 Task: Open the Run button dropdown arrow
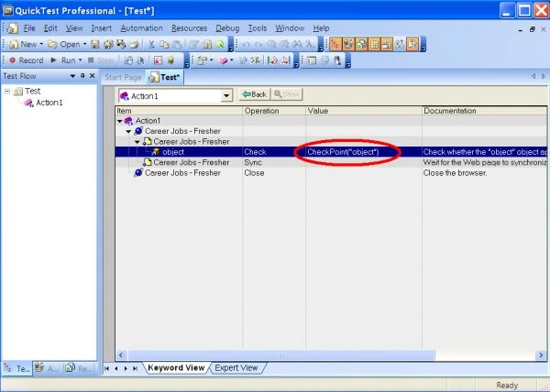[x=80, y=60]
